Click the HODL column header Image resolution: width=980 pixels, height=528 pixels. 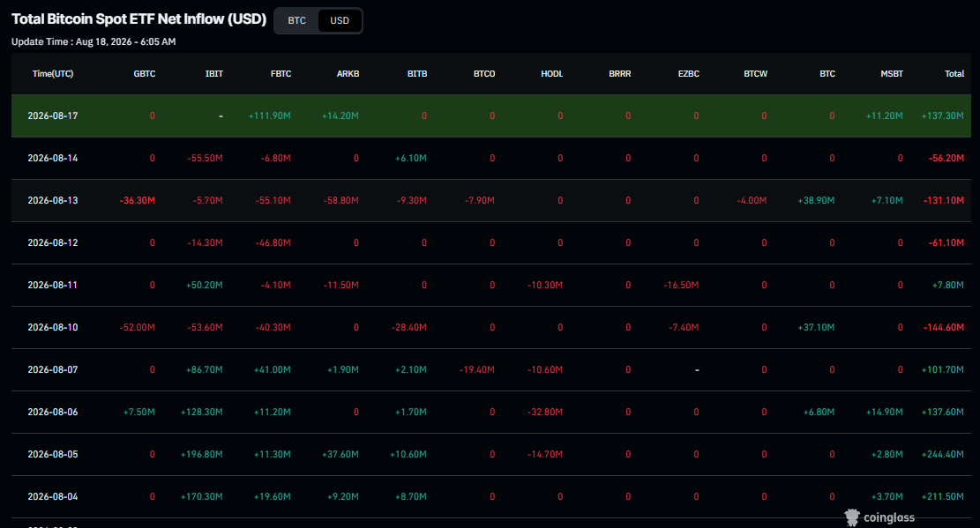(x=552, y=74)
